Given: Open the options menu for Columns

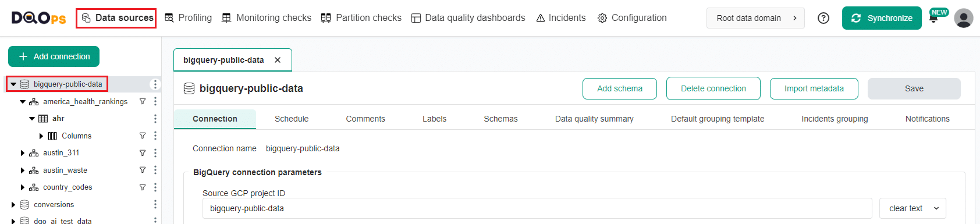Looking at the screenshot, I should click(155, 136).
